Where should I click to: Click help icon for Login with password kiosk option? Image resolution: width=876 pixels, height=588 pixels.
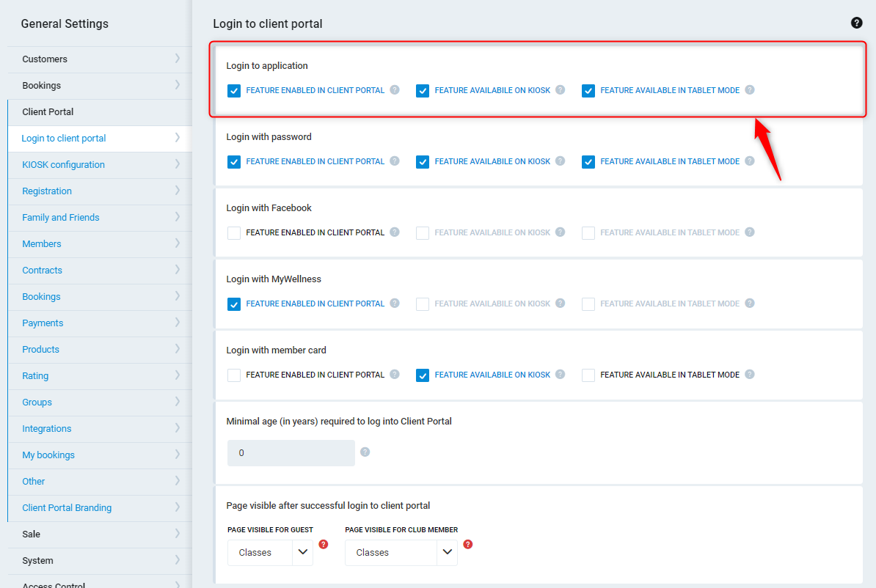[x=561, y=161]
